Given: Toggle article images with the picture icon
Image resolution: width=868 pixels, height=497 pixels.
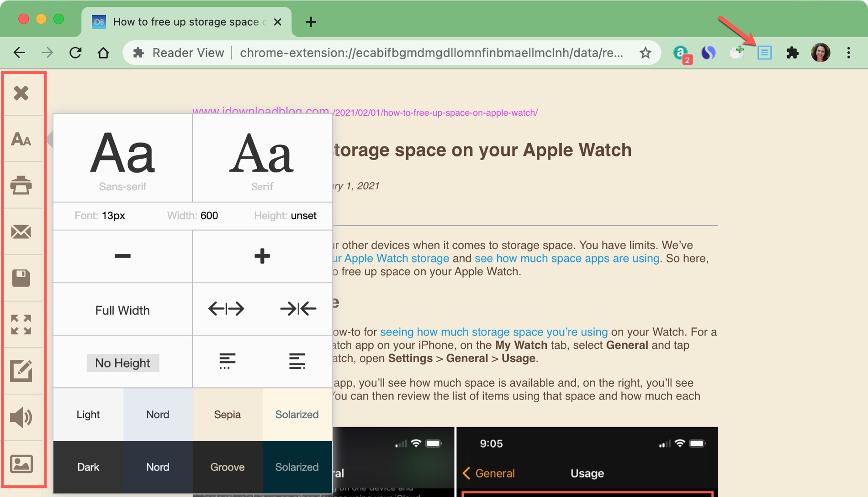Looking at the screenshot, I should (x=21, y=464).
